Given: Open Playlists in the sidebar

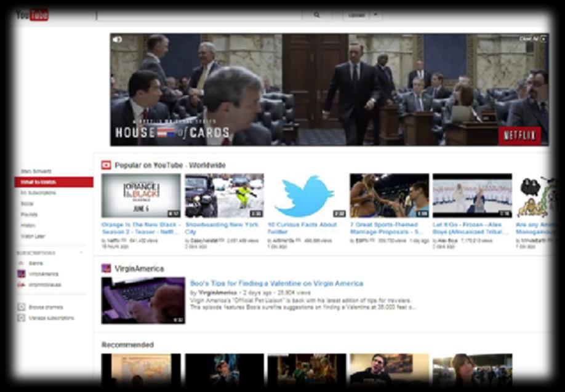Looking at the screenshot, I should click(29, 214).
